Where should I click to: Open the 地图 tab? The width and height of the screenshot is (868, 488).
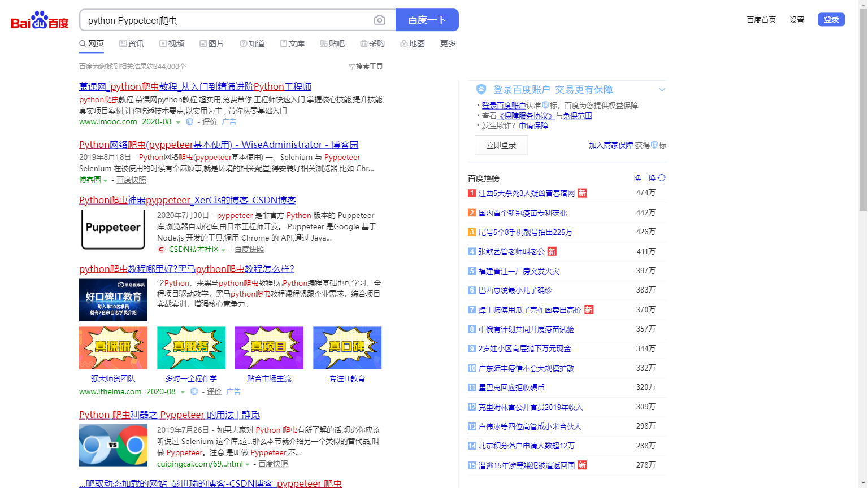(x=413, y=43)
